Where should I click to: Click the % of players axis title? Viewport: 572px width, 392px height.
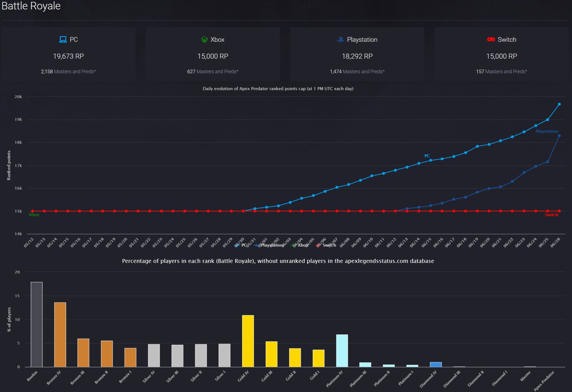tap(9, 319)
